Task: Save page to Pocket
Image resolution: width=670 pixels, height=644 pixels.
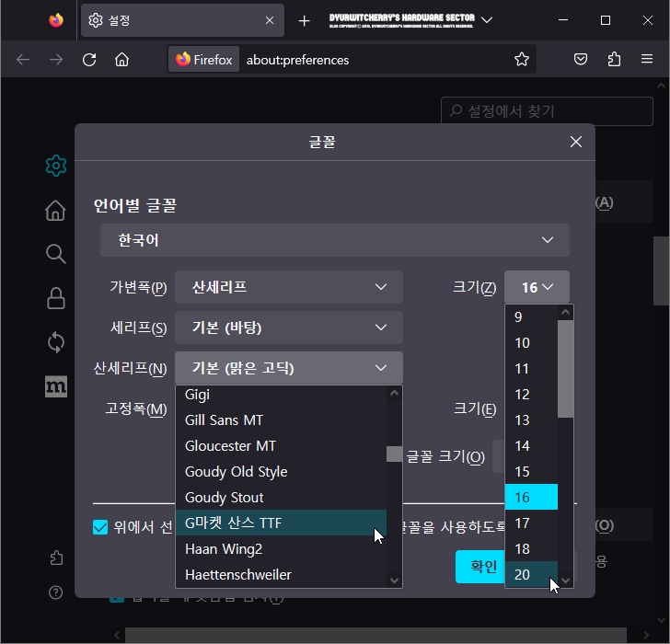Action: [580, 60]
